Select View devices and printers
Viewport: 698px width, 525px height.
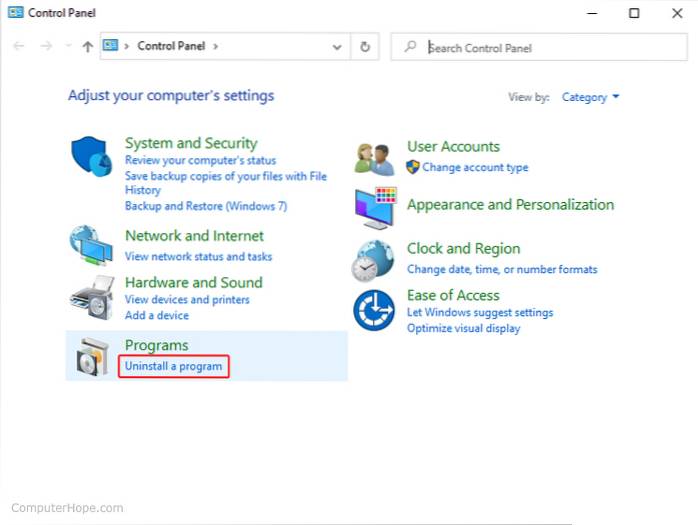[x=187, y=300]
